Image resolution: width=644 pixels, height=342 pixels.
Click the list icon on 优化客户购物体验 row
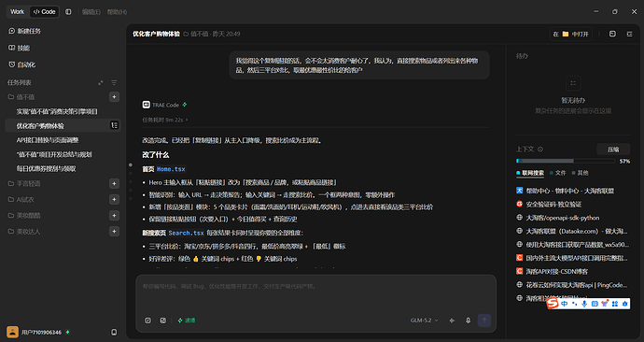point(114,125)
